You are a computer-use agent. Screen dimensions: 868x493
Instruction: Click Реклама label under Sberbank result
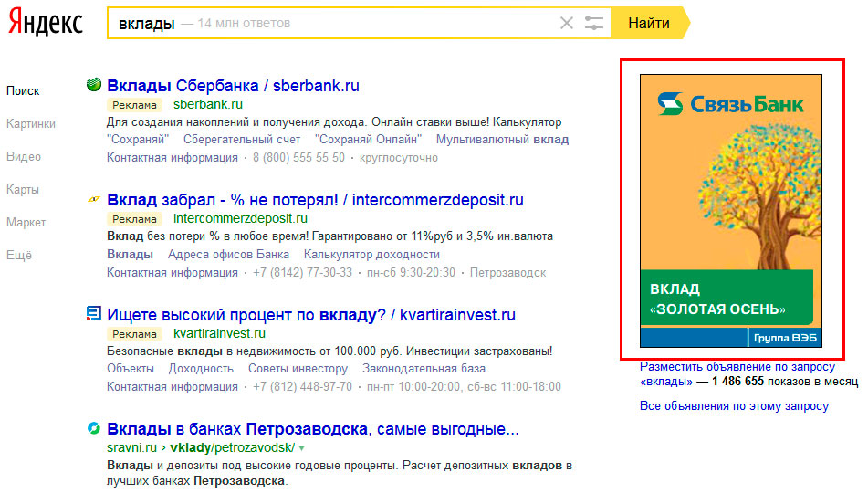(134, 105)
